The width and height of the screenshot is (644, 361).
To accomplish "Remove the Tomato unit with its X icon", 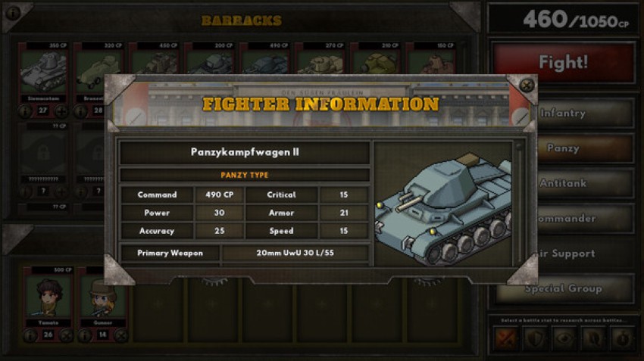I will tap(66, 335).
